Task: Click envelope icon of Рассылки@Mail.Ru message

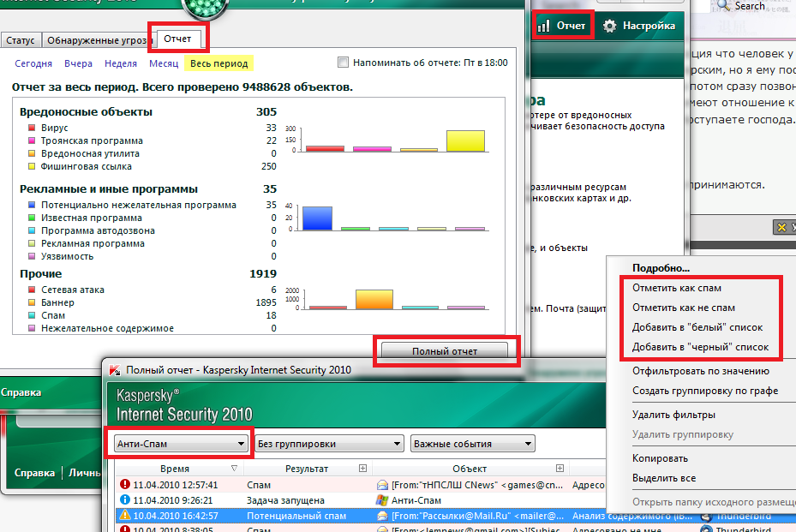Action: pyautogui.click(x=383, y=517)
